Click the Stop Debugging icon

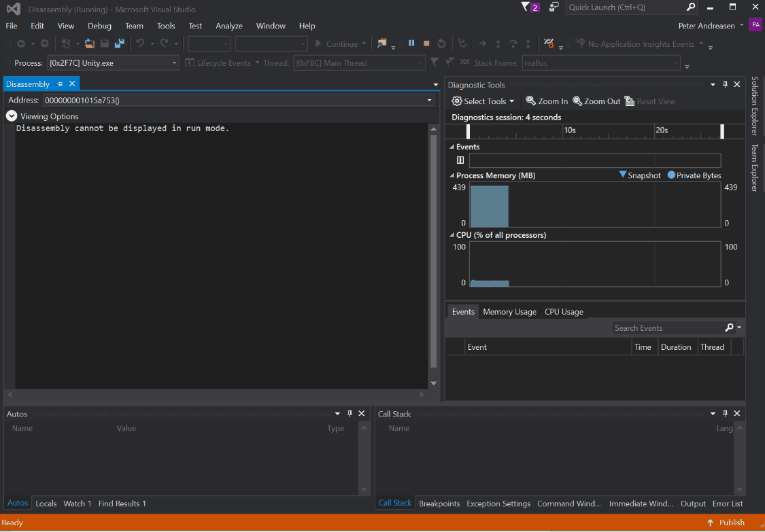point(426,43)
